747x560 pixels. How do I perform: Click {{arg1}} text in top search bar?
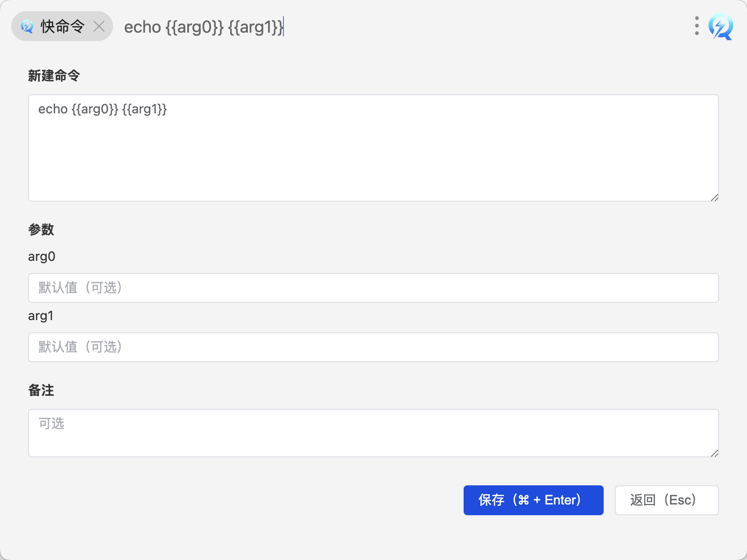[255, 27]
